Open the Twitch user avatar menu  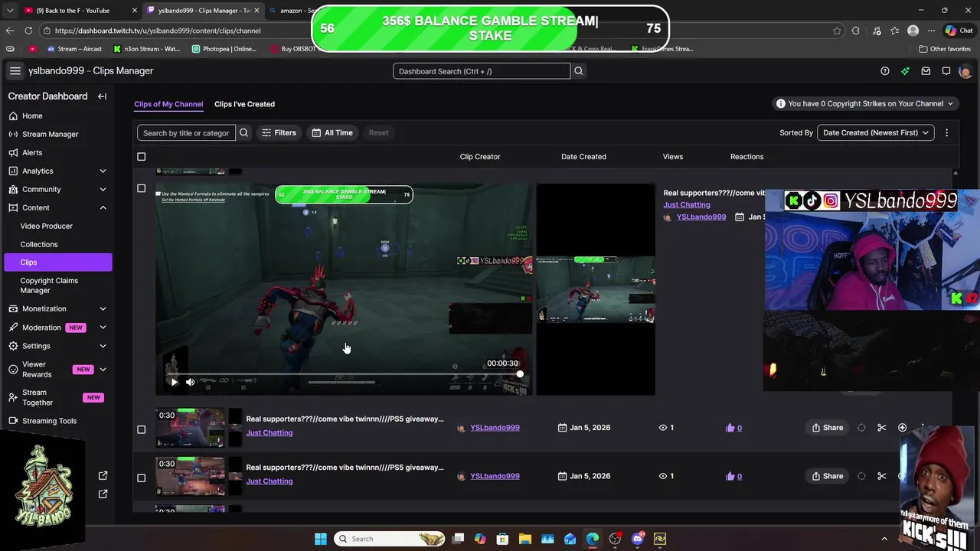coord(965,71)
